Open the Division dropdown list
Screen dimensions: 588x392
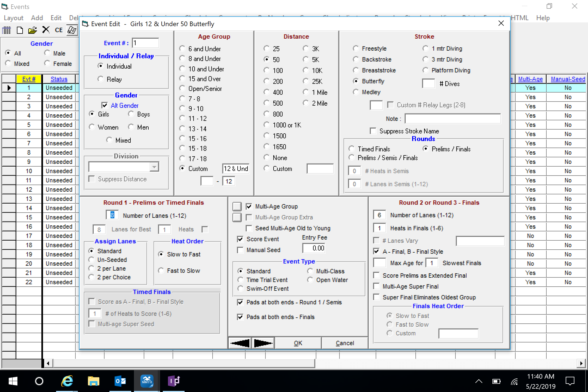154,167
